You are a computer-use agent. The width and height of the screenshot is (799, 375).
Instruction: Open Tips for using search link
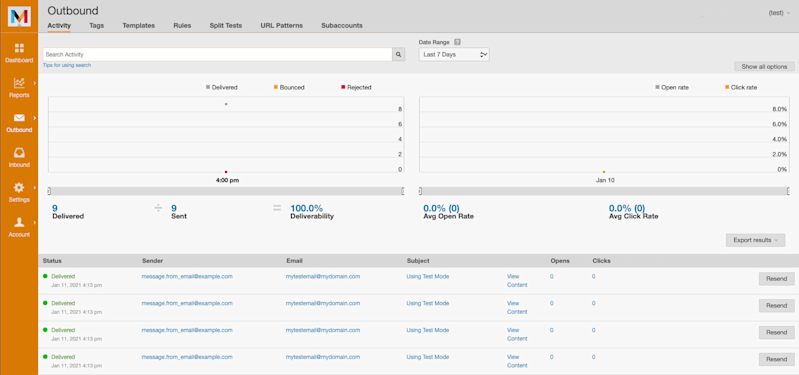[67, 65]
